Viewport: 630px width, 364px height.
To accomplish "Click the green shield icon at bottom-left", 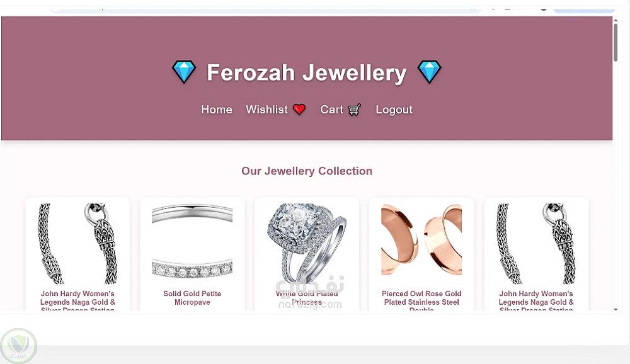I will pyautogui.click(x=18, y=346).
